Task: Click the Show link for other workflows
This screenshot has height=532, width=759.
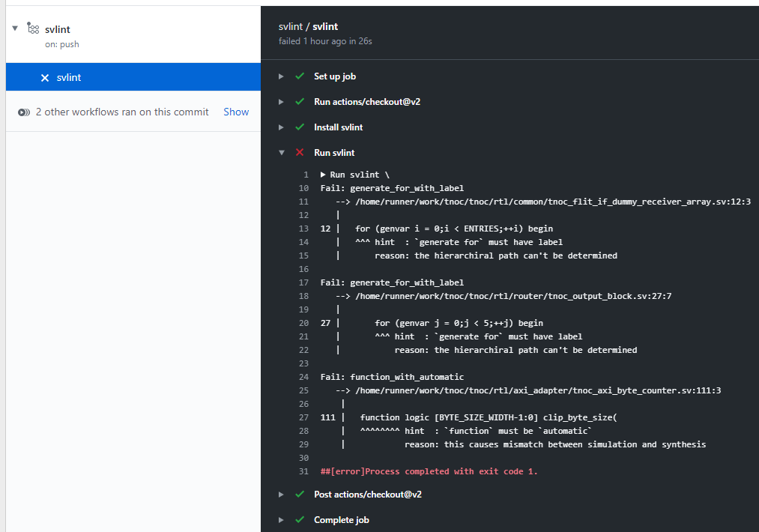Action: [x=236, y=112]
